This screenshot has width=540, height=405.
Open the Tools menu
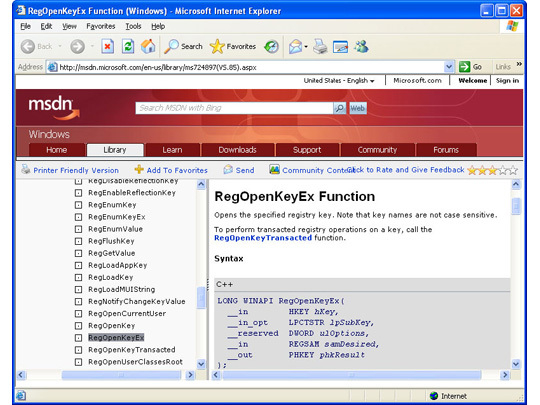pos(133,26)
